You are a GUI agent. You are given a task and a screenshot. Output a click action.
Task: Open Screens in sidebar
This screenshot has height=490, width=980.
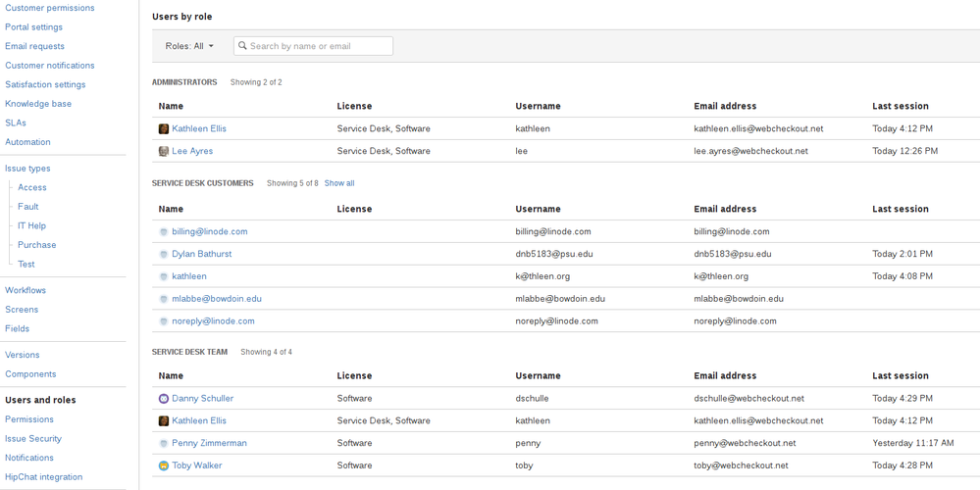[22, 310]
